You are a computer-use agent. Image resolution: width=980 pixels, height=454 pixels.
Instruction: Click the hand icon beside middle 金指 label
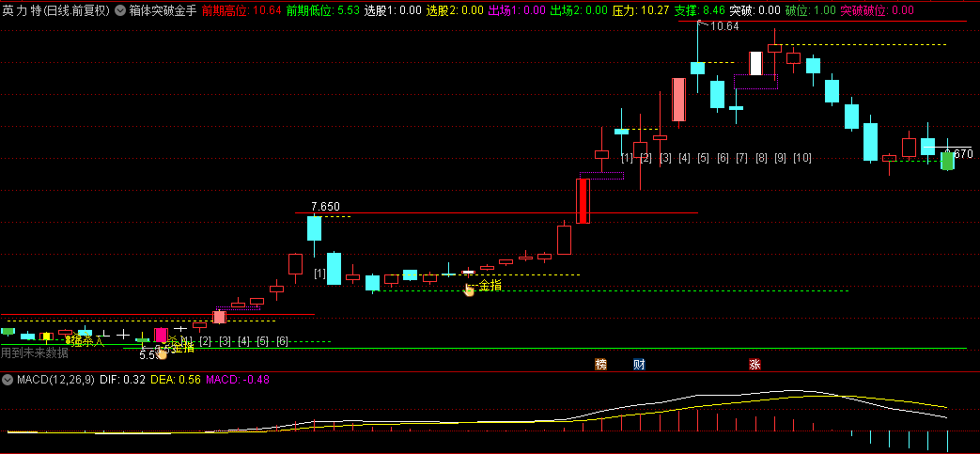coord(469,290)
